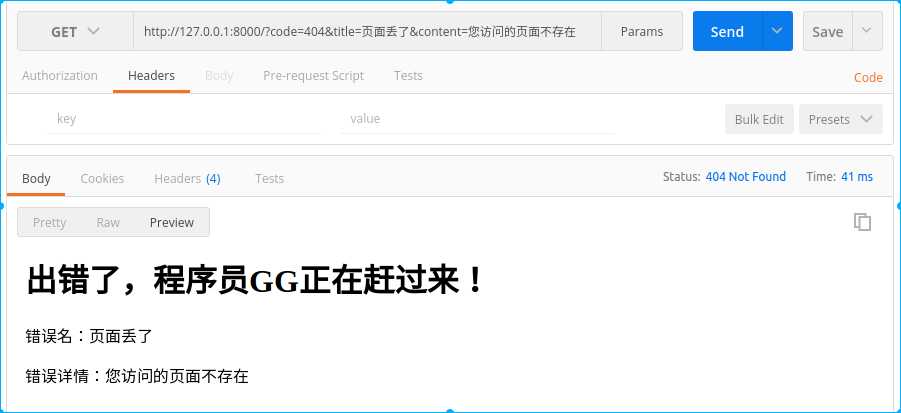This screenshot has height=413, width=901.
Task: Open the Presets dropdown
Action: (841, 119)
